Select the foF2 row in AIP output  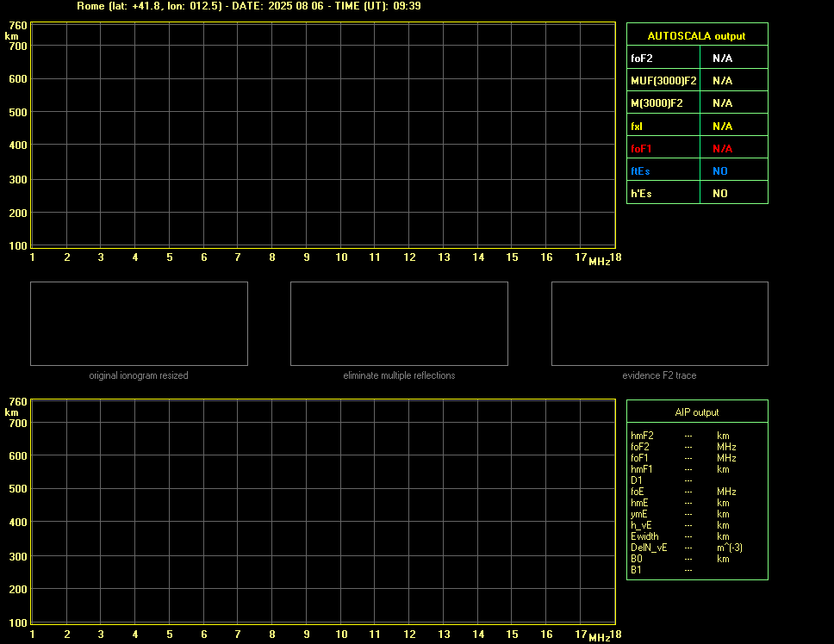point(683,447)
